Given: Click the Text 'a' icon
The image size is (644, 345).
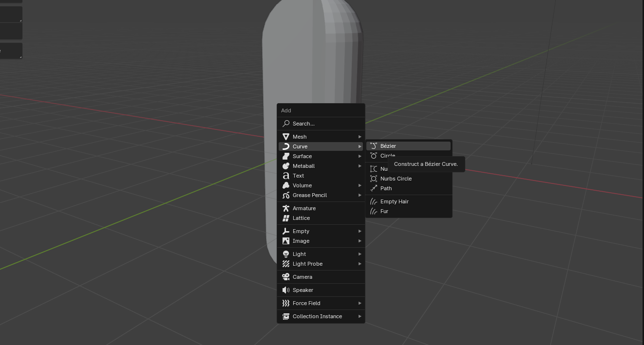Looking at the screenshot, I should coord(286,176).
